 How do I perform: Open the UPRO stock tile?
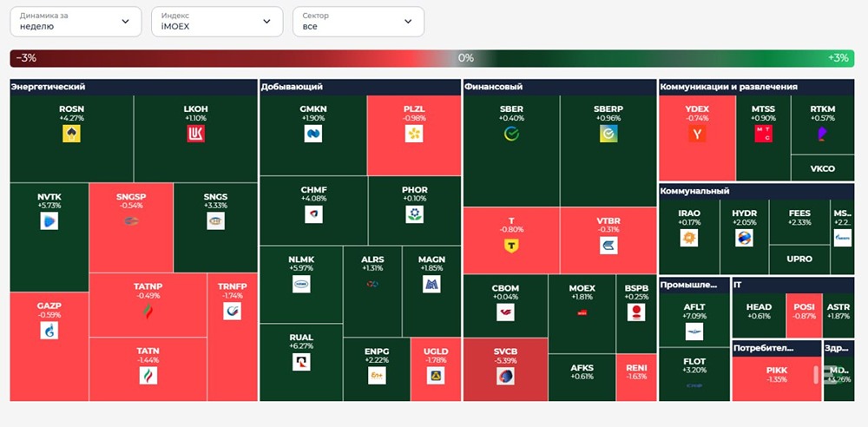799,259
